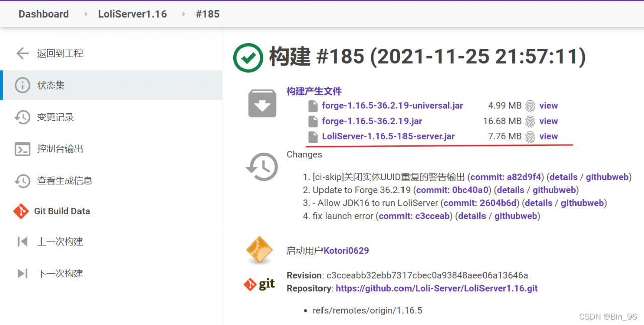
Task: Open details for Update to Forge 36.2.19
Action: pos(511,190)
